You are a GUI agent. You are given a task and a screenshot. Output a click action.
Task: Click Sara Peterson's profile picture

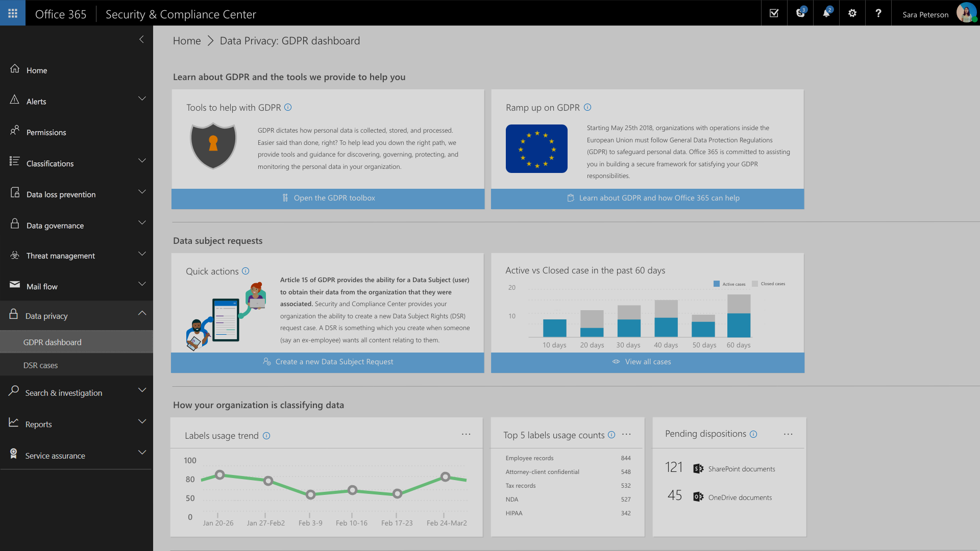tap(966, 13)
